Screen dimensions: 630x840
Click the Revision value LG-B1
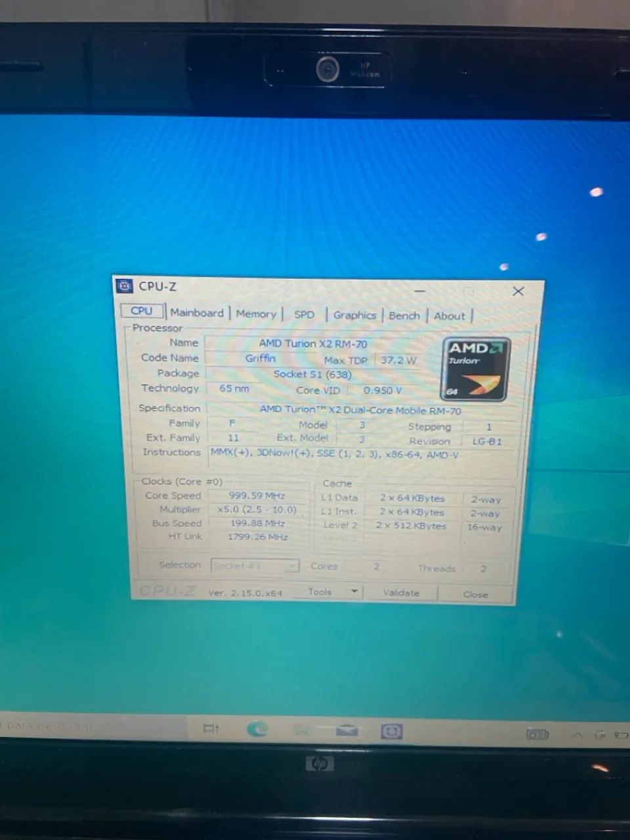(488, 442)
